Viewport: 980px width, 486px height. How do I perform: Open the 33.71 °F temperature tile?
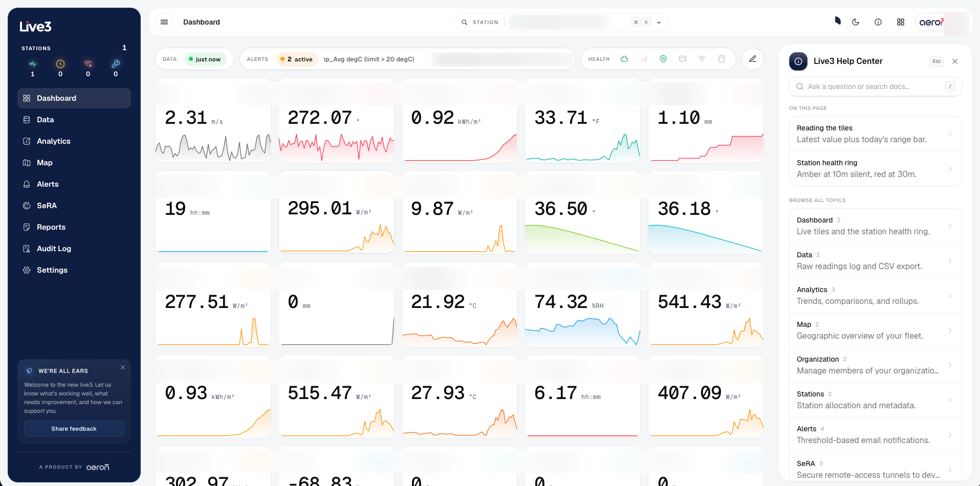tap(583, 121)
